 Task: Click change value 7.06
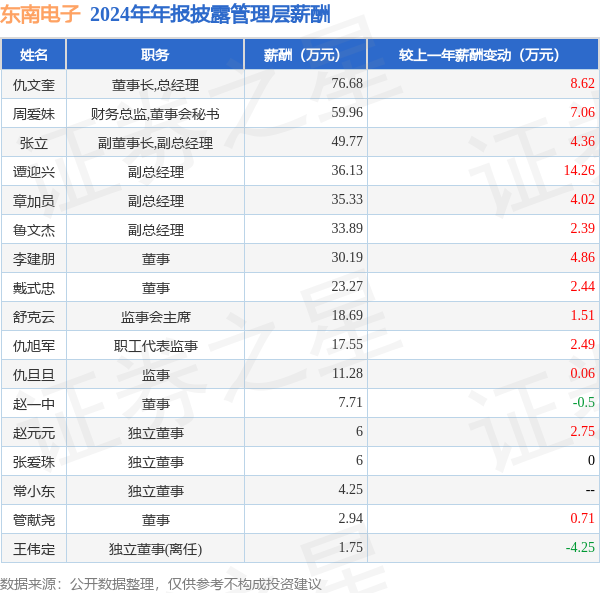click(582, 112)
